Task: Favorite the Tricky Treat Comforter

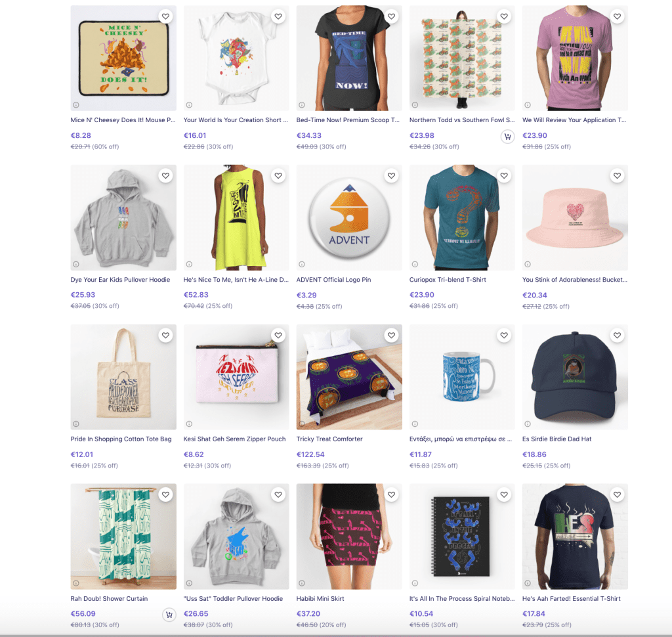Action: (x=391, y=335)
